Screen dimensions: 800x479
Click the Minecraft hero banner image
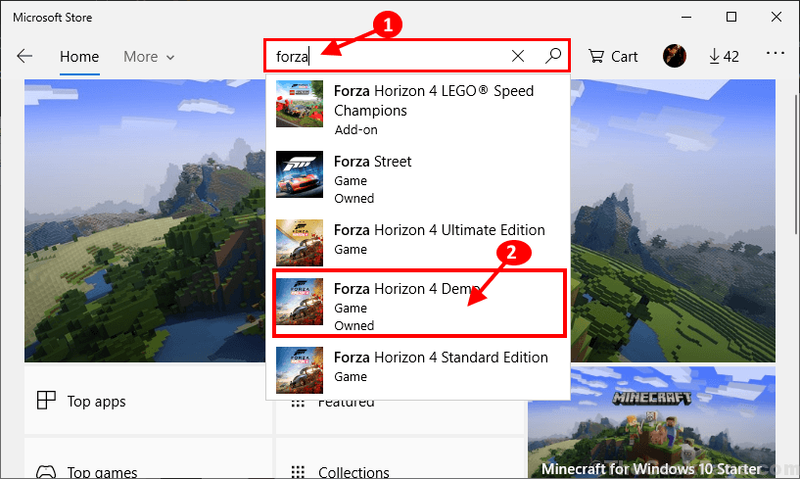pyautogui.click(x=145, y=220)
